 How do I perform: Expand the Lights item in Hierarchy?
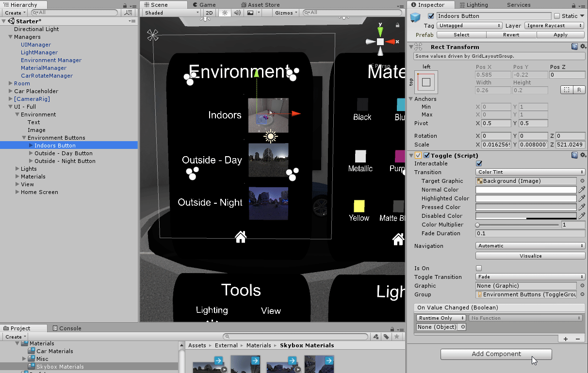click(x=16, y=169)
